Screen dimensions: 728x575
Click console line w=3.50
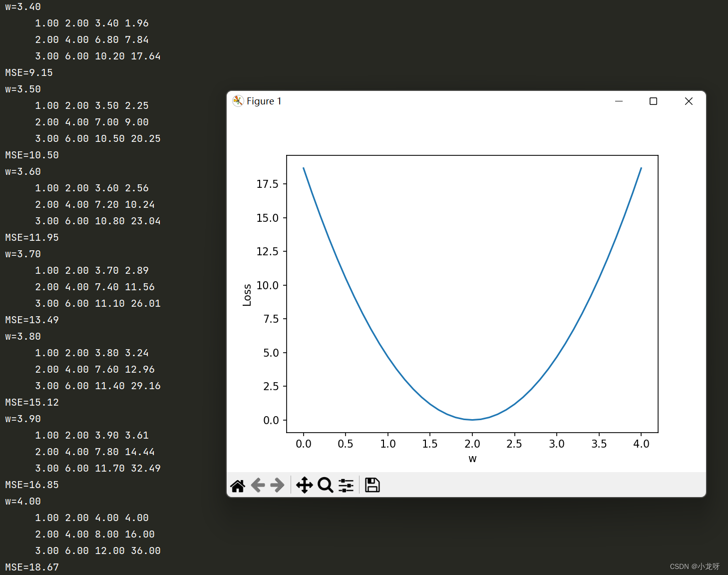click(23, 89)
